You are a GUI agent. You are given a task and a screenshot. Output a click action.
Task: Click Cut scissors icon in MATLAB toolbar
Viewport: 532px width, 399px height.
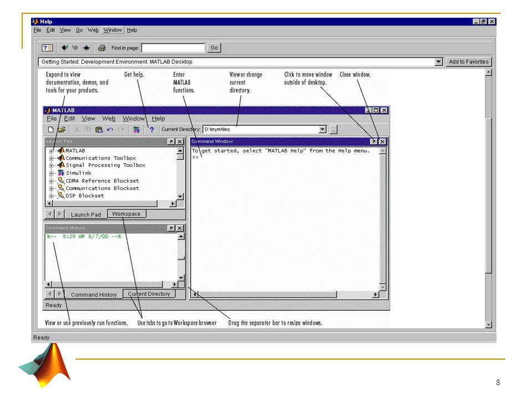(x=77, y=130)
